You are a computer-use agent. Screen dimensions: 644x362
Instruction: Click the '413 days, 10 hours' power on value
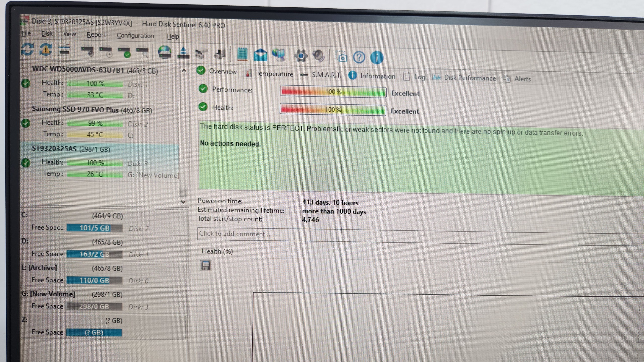[x=330, y=202]
